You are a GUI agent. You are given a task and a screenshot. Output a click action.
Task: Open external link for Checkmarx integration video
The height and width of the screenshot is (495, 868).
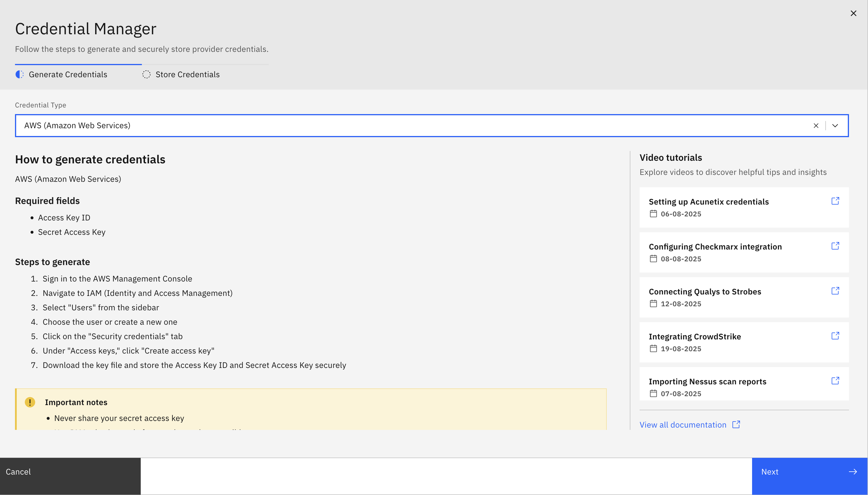point(835,246)
